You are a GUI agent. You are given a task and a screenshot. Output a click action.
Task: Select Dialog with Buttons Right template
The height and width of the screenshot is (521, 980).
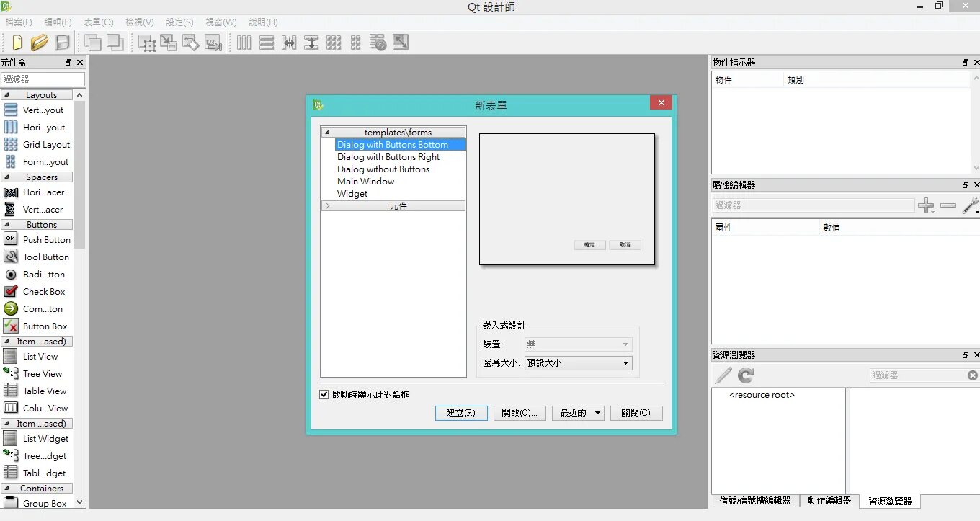tap(388, 157)
